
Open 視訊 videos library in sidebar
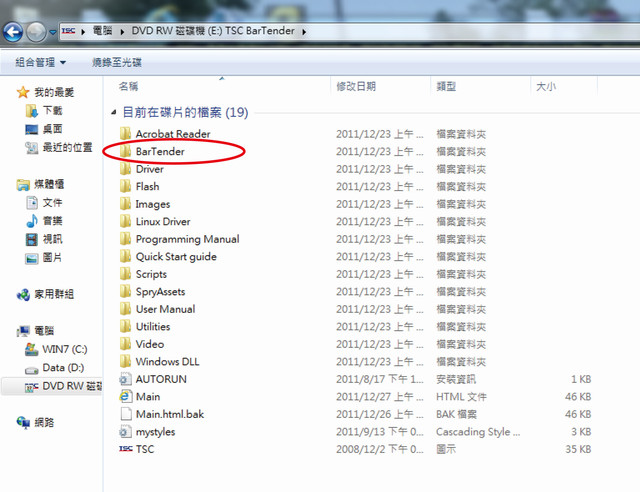click(44, 239)
